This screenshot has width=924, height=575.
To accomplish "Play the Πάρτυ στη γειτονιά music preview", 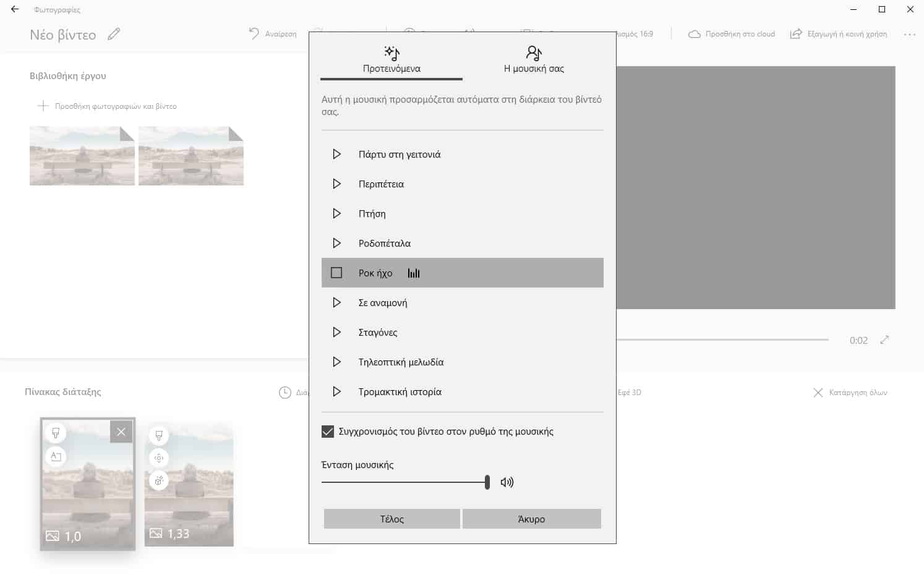I will pyautogui.click(x=336, y=154).
